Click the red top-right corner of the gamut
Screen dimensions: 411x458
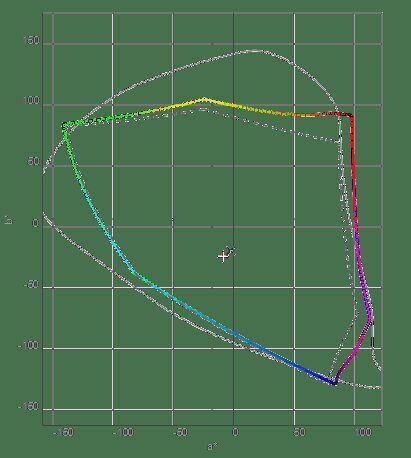[351, 115]
